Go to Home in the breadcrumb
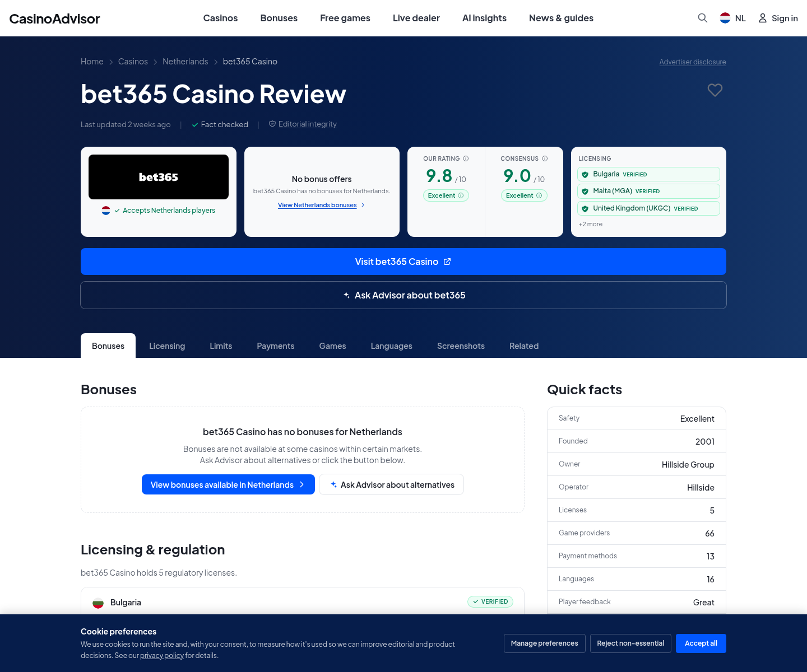The image size is (807, 672). click(x=92, y=62)
